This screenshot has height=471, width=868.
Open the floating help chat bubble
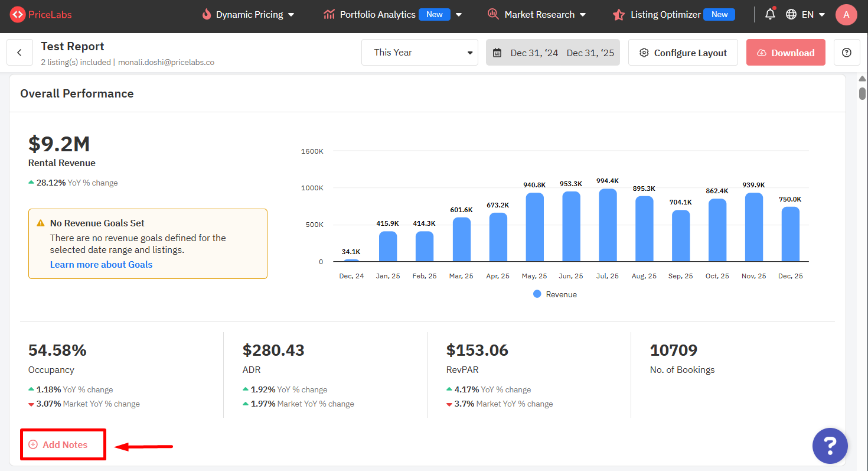click(830, 446)
